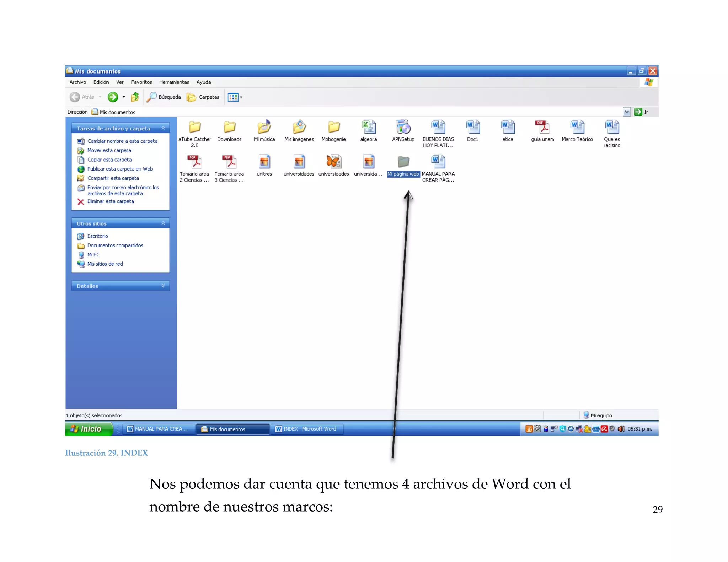Viewport: 728px width, 562px height.
Task: Open the Views dropdown button
Action: click(235, 97)
